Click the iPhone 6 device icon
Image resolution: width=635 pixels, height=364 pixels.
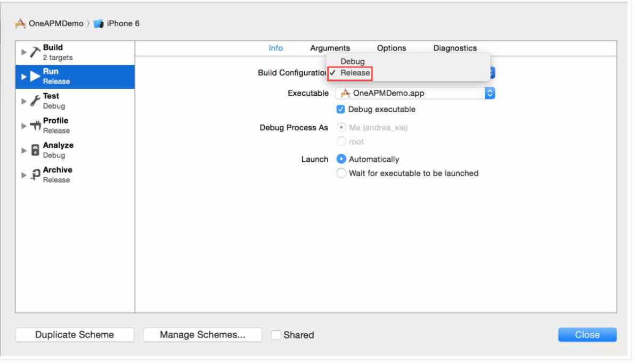(x=99, y=24)
